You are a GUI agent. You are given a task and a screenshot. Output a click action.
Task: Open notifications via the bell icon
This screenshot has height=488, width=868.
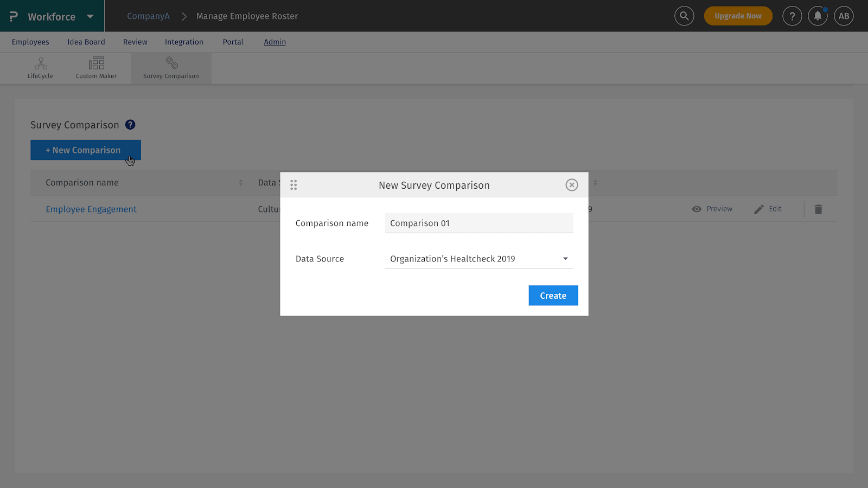click(818, 16)
